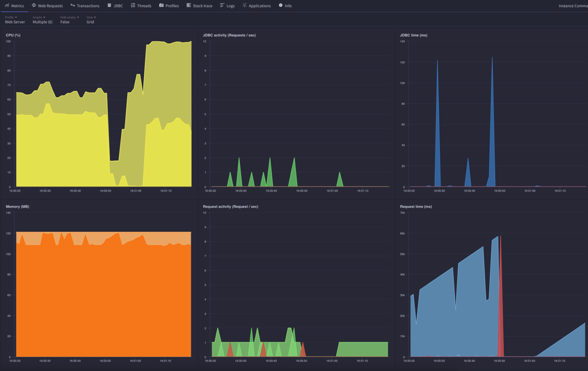588x371 pixels.
Task: Click the CPU (%) chart title
Action: (13, 35)
